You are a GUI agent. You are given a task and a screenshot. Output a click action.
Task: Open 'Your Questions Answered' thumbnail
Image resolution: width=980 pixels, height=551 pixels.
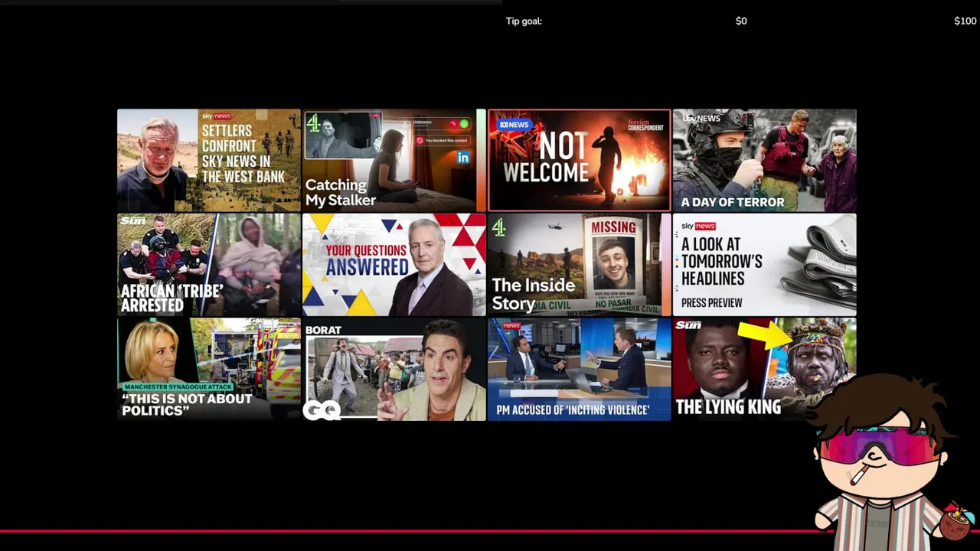click(394, 265)
